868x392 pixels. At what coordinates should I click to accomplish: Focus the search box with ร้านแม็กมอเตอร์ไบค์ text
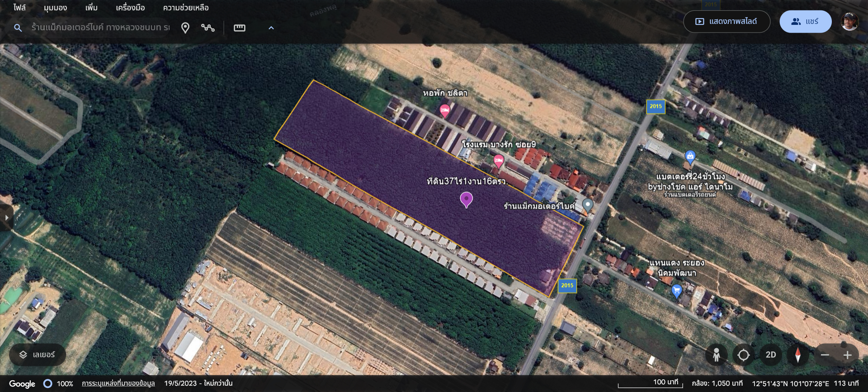click(100, 28)
